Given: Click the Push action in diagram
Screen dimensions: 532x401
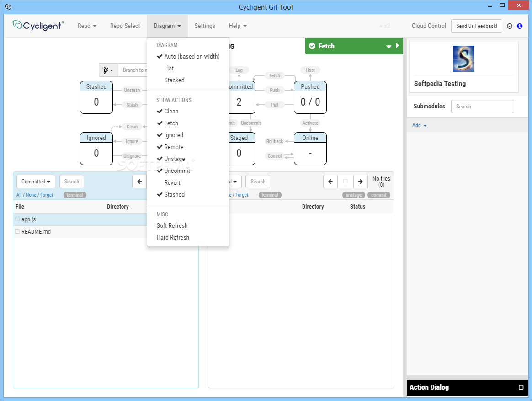Looking at the screenshot, I should [275, 90].
